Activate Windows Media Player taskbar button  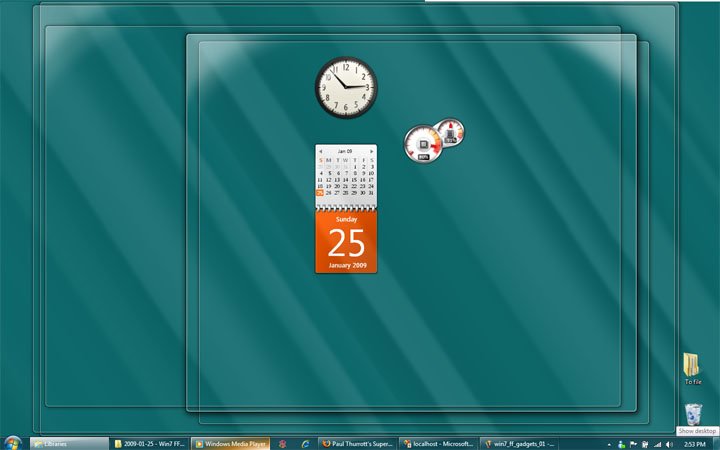(231, 444)
